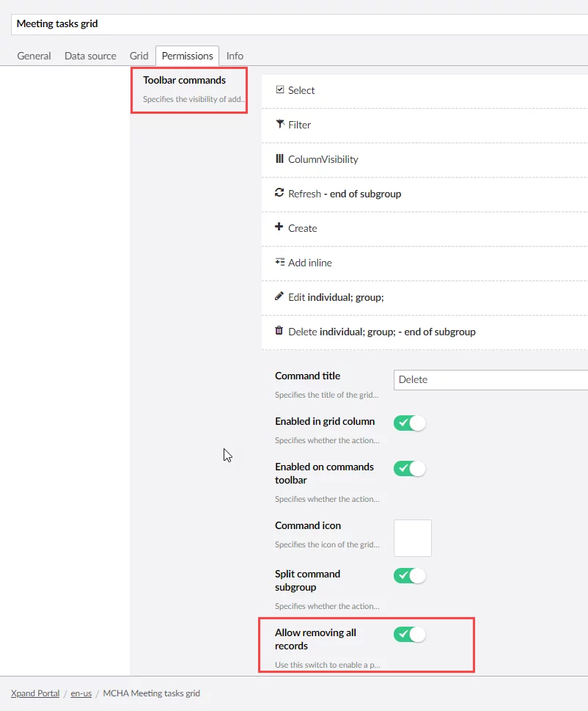The image size is (588, 711).
Task: Follow the Xpand Portal breadcrumb link
Action: pyautogui.click(x=35, y=693)
